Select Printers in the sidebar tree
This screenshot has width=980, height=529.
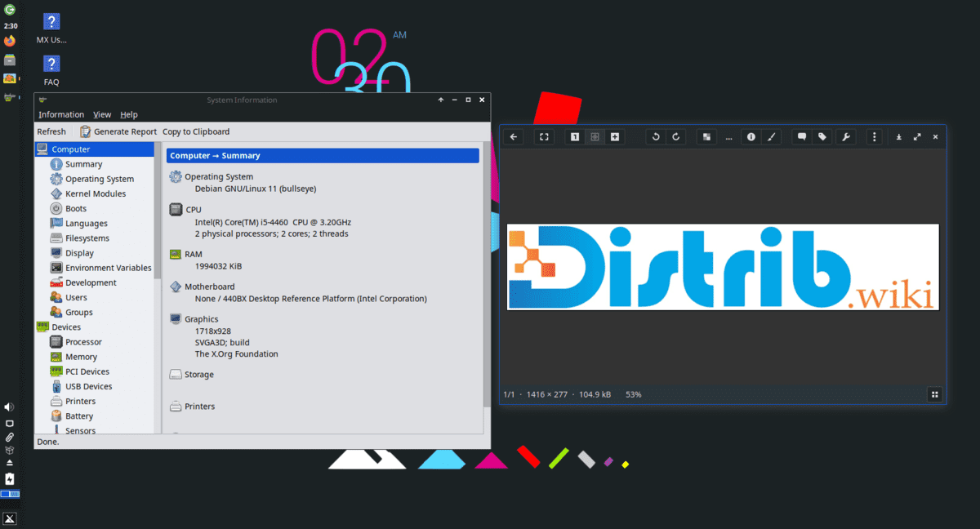click(80, 401)
